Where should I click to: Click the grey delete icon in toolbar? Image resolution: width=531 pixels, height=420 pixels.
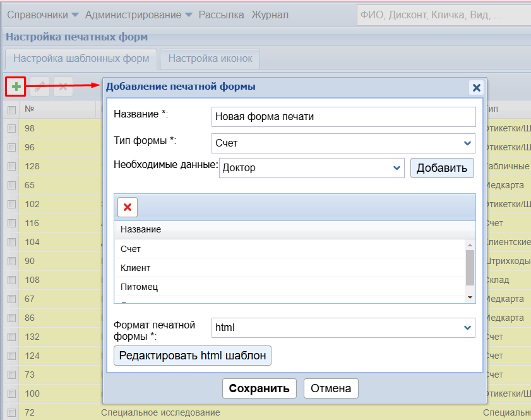tap(63, 87)
